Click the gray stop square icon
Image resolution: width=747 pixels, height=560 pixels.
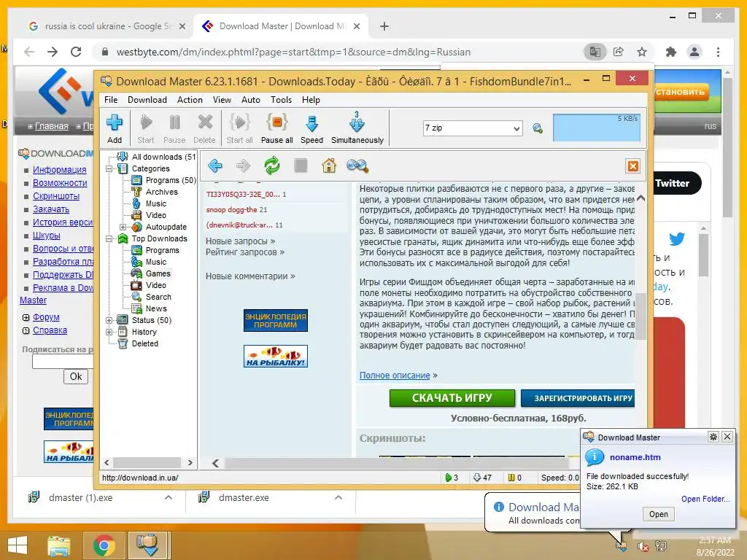[x=301, y=166]
